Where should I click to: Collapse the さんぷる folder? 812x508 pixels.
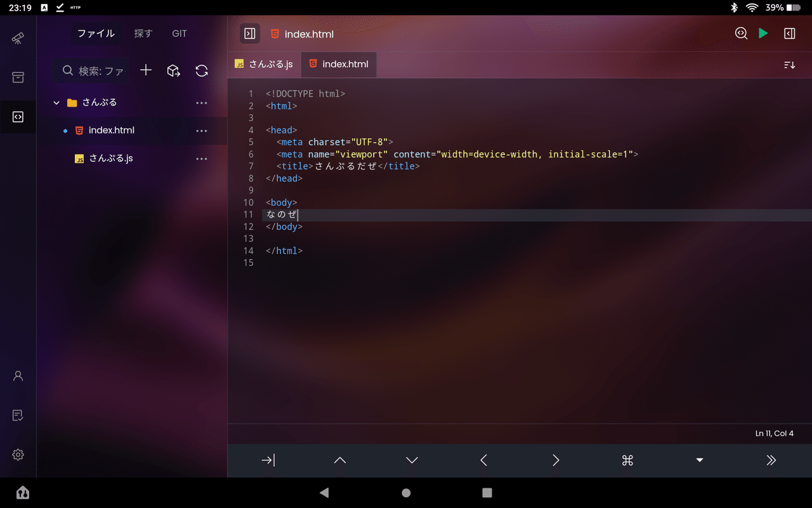56,102
